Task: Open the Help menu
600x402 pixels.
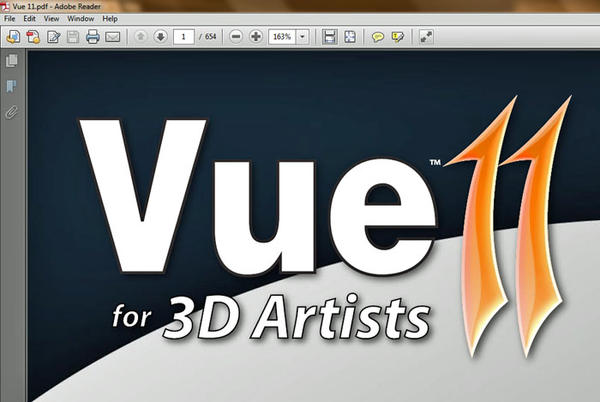Action: point(110,19)
